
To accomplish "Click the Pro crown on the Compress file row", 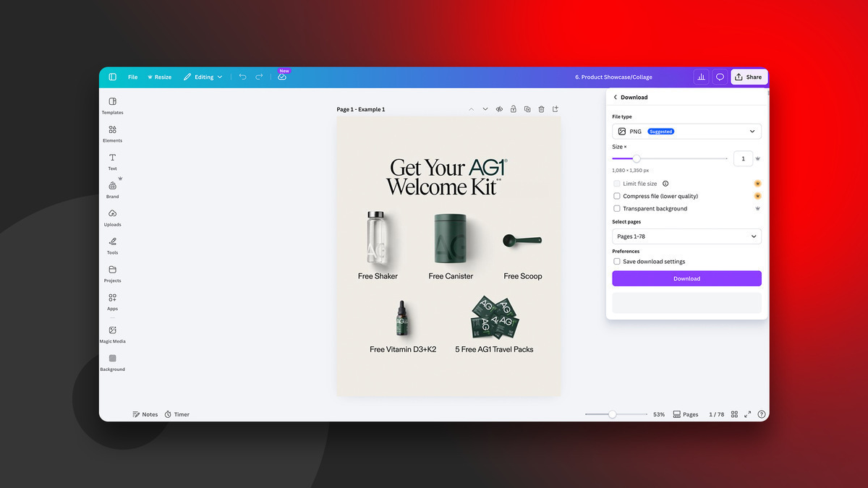I will (757, 196).
